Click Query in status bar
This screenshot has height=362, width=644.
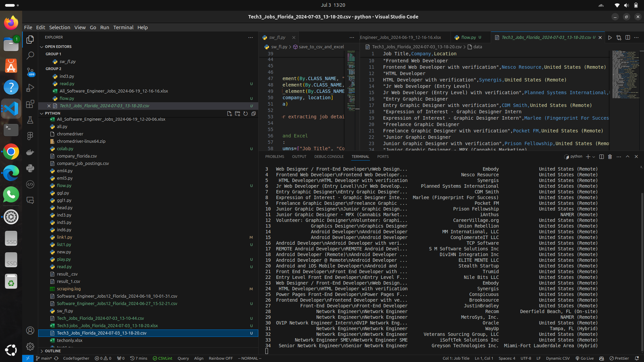coord(183,358)
